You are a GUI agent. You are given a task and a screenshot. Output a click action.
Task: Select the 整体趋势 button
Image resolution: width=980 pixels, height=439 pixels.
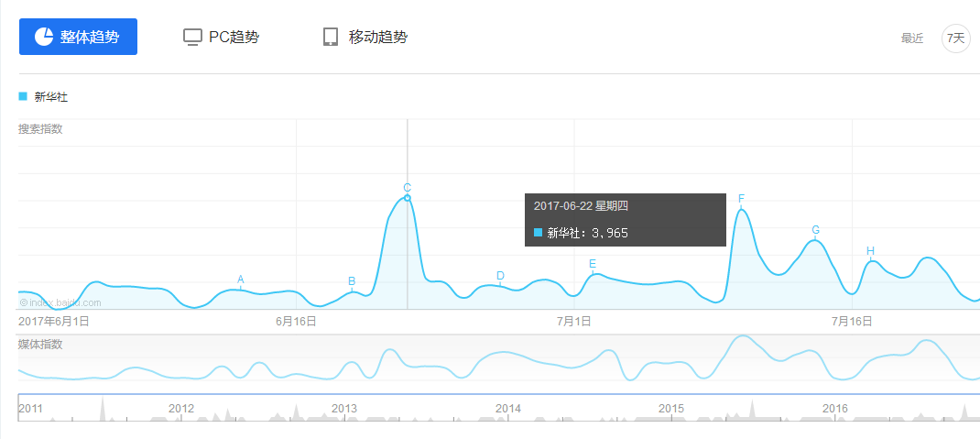78,37
